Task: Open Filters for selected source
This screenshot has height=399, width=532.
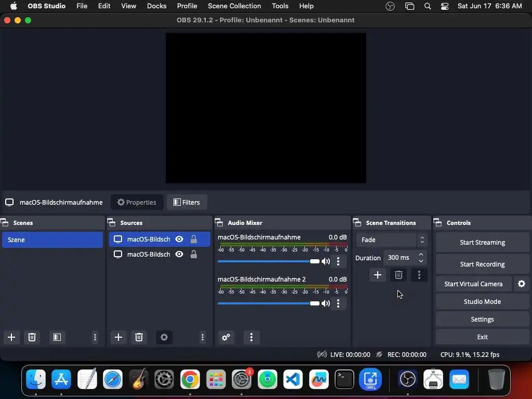Action: 187,202
